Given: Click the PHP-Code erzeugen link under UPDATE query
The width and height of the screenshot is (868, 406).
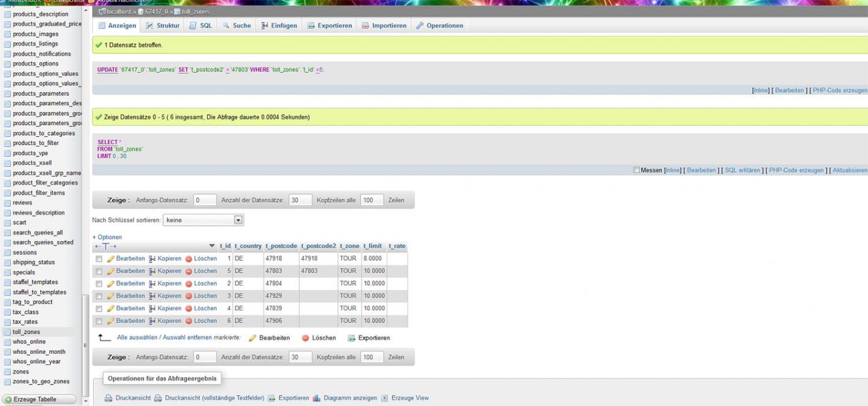Looking at the screenshot, I should coord(840,90).
